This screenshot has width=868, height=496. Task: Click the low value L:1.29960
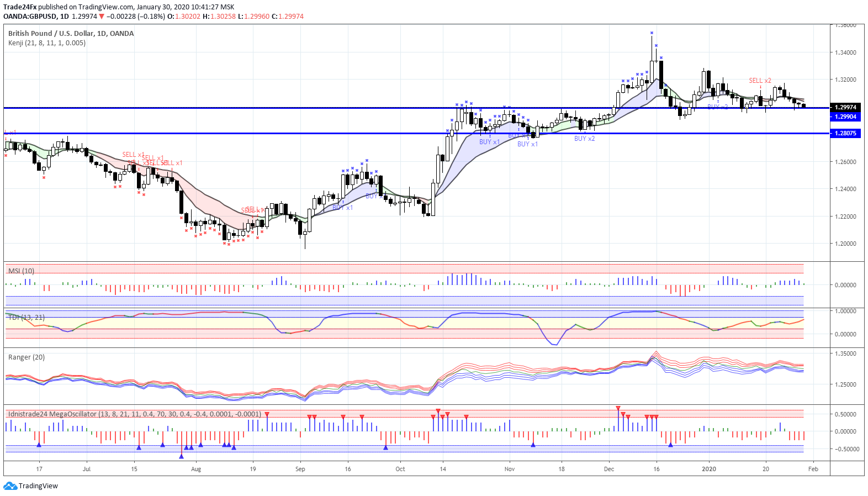coord(254,17)
